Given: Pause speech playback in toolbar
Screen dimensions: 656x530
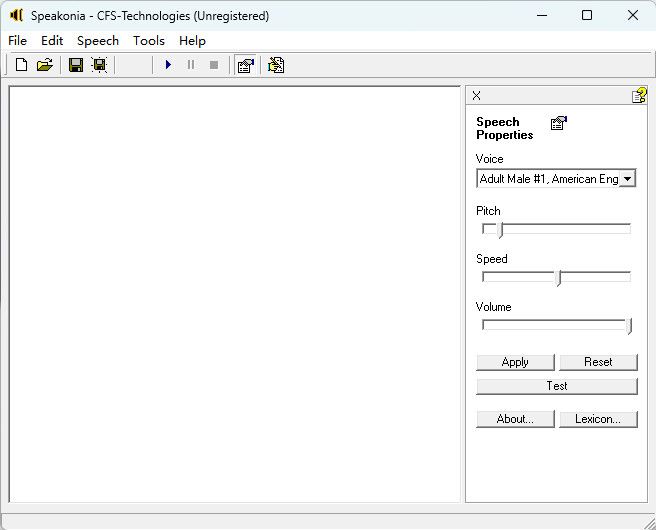Looking at the screenshot, I should (x=191, y=65).
